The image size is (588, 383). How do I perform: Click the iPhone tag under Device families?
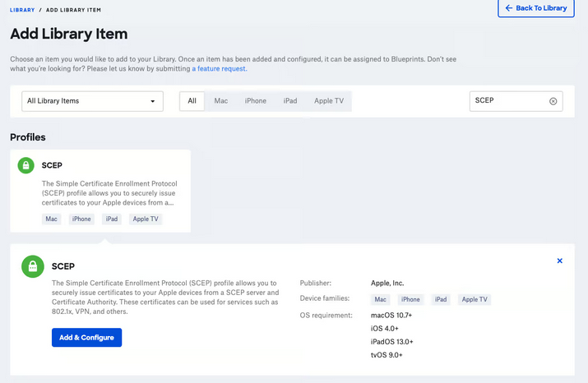click(410, 300)
